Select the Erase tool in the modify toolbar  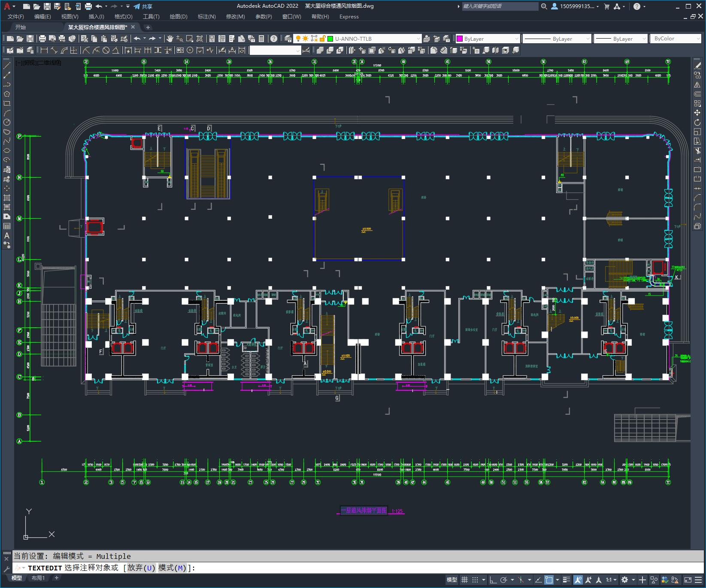[697, 66]
